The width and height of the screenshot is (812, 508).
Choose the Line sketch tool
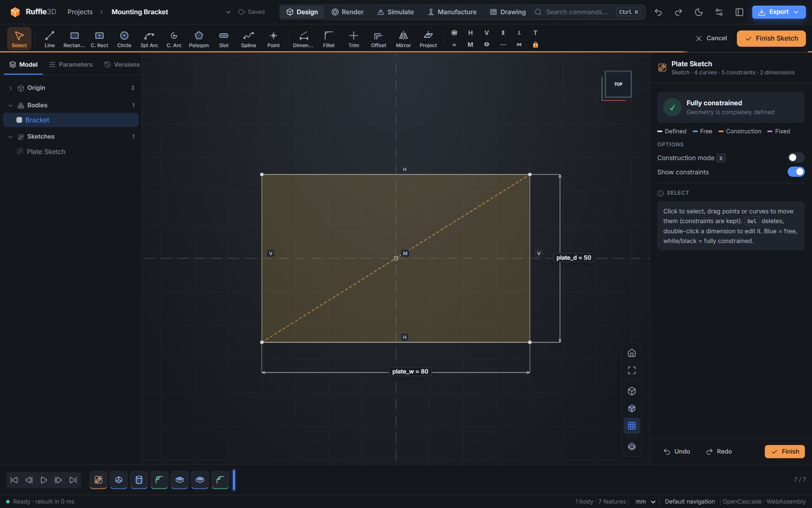(50, 39)
